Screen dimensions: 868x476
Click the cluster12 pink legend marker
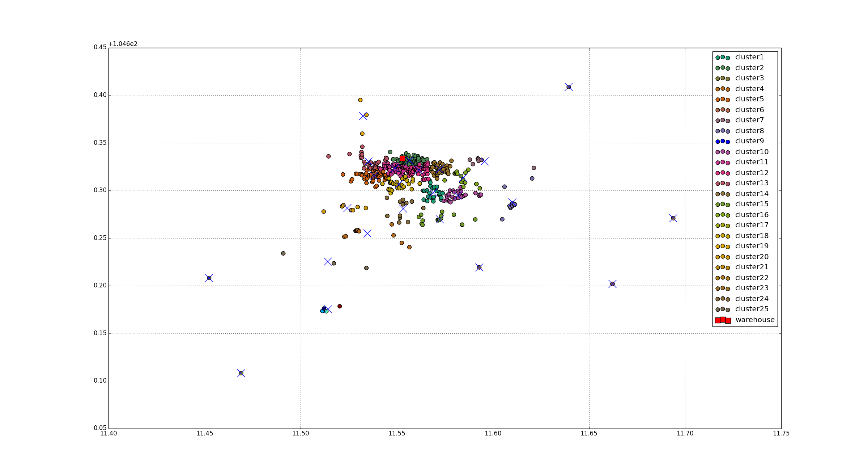723,173
